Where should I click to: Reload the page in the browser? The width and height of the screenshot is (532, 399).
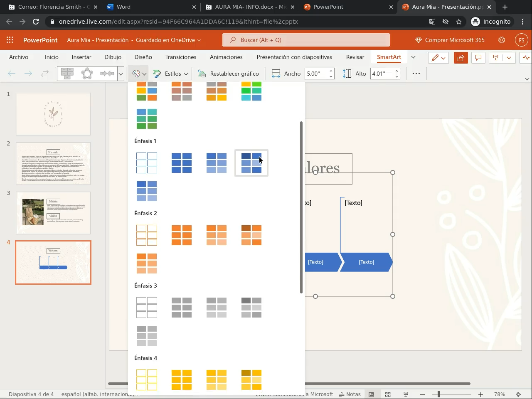pyautogui.click(x=36, y=22)
